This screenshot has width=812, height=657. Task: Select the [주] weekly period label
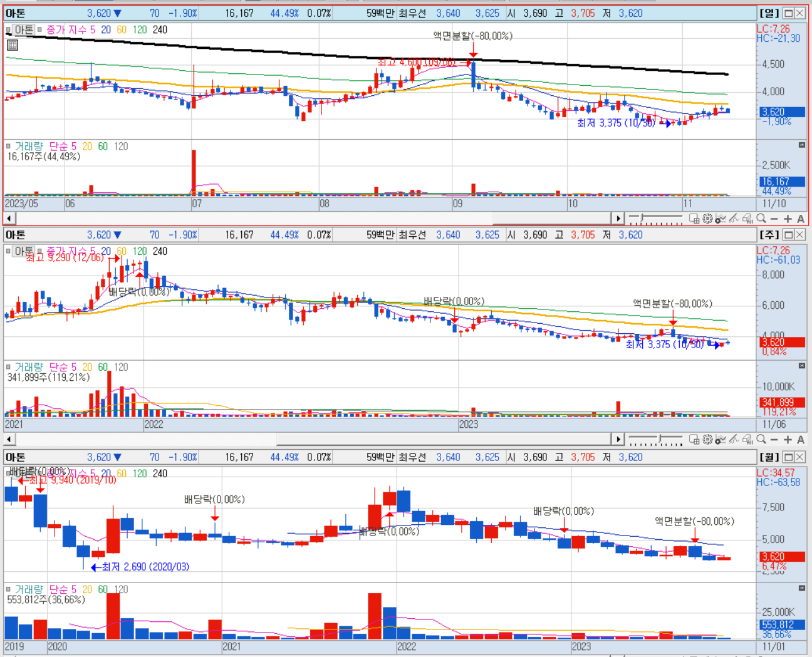click(x=769, y=235)
